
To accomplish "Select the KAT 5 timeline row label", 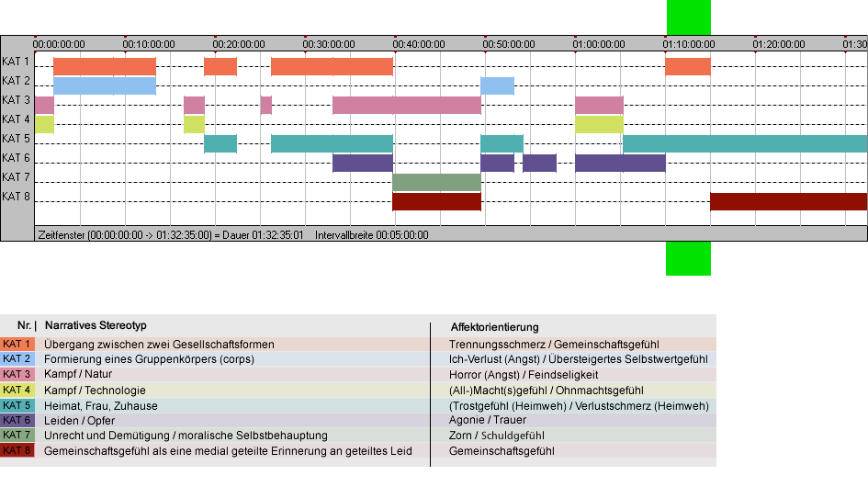I will 16,139.
